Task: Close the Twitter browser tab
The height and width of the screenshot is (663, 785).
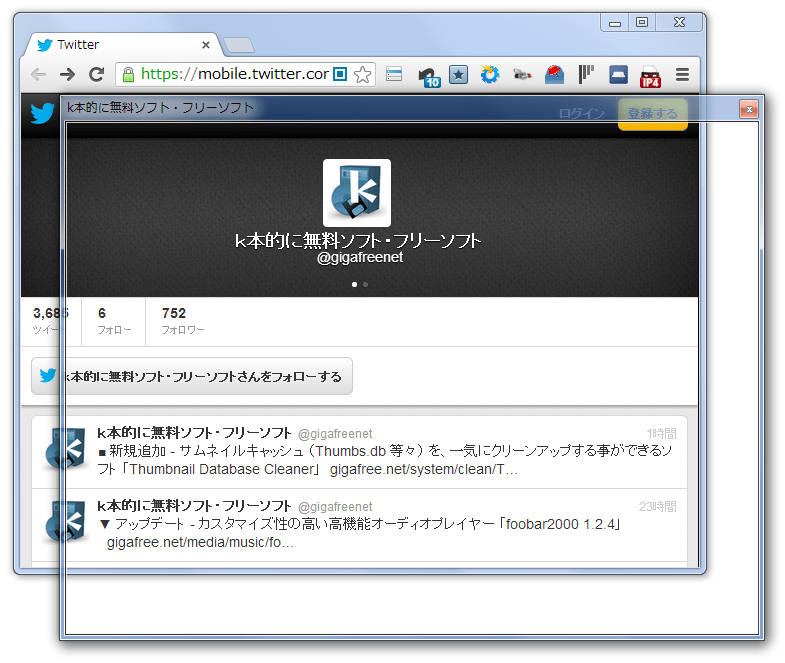Action: 206,45
